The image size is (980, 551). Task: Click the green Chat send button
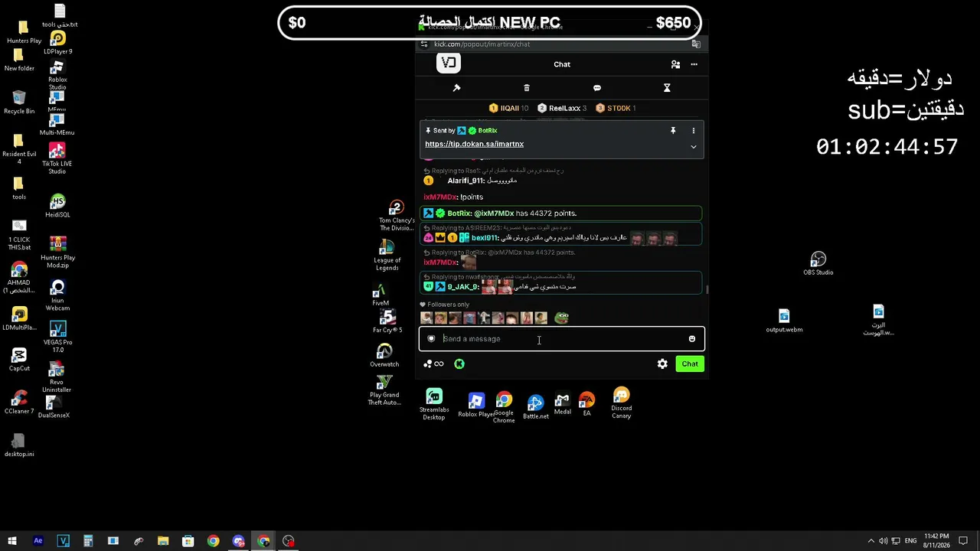(690, 364)
